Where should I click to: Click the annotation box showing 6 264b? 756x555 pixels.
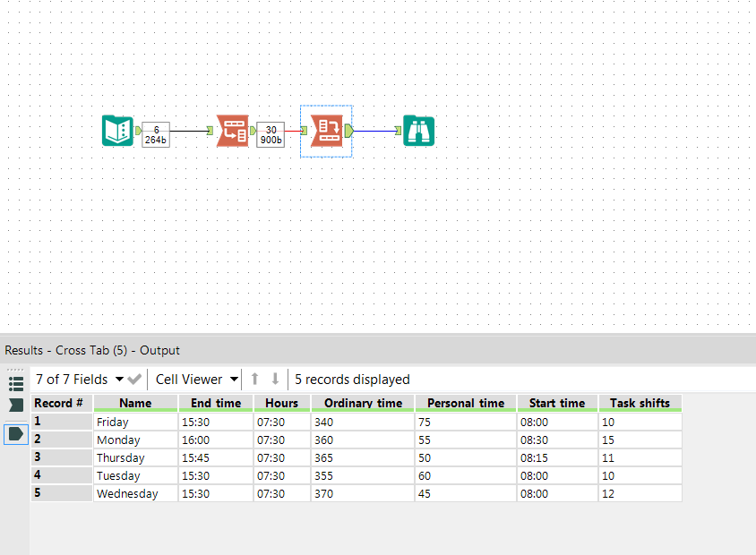pos(154,131)
